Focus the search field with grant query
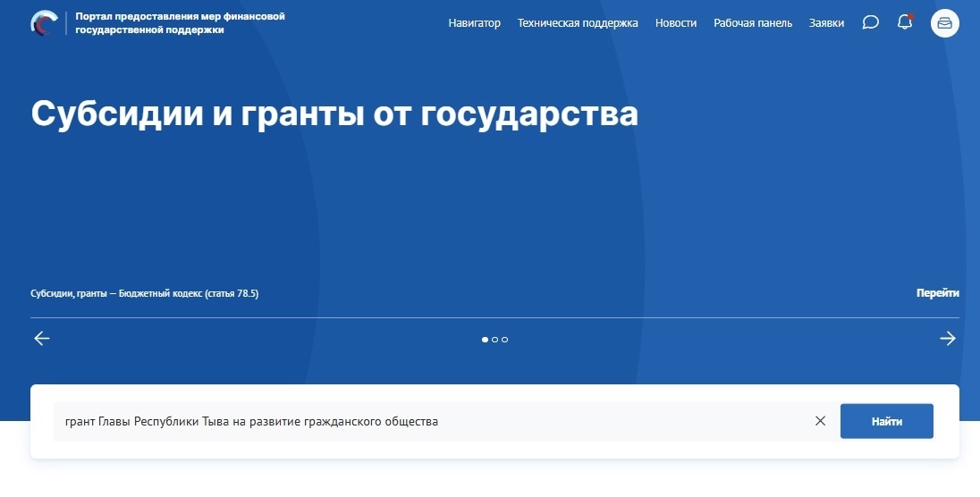The image size is (980, 497). (429, 421)
